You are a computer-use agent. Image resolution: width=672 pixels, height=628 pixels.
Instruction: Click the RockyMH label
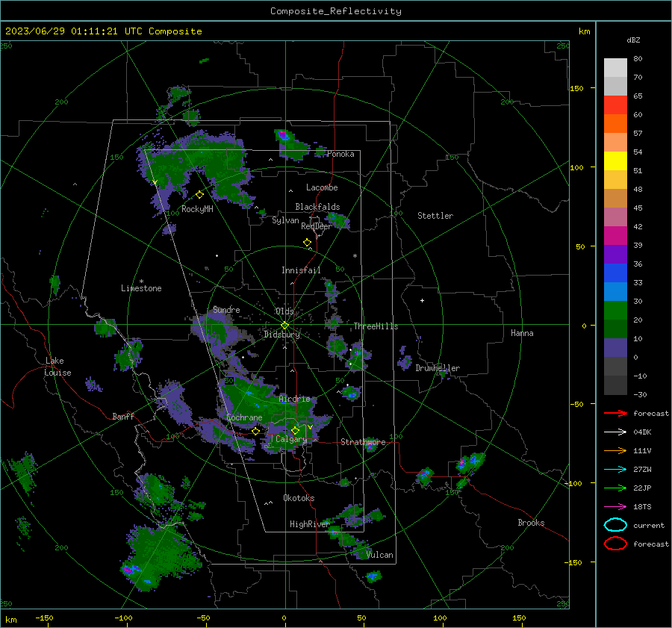pos(197,209)
